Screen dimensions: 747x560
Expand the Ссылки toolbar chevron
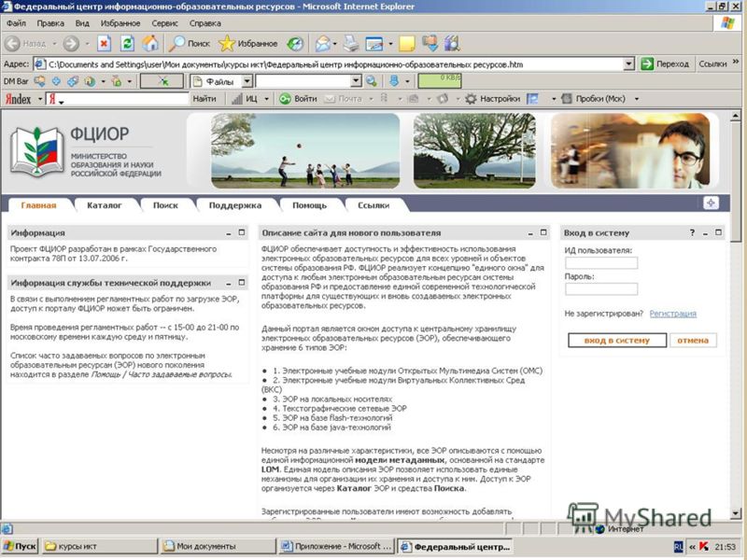click(736, 62)
